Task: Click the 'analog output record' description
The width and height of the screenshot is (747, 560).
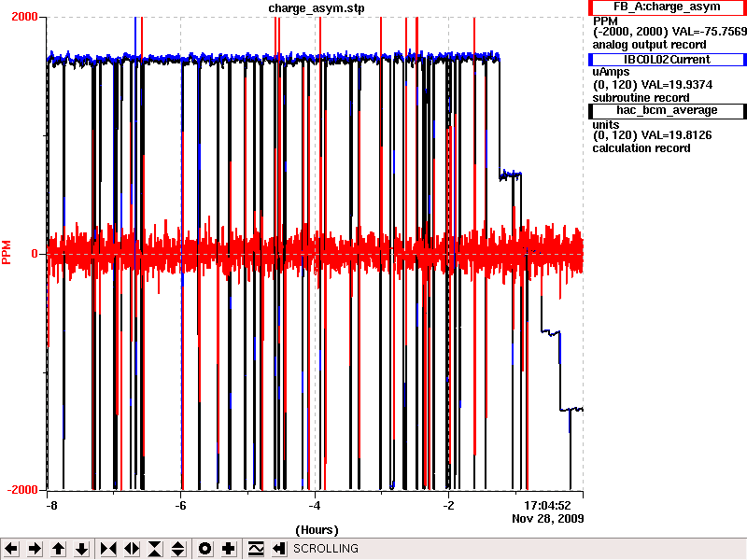Action: pyautogui.click(x=649, y=45)
